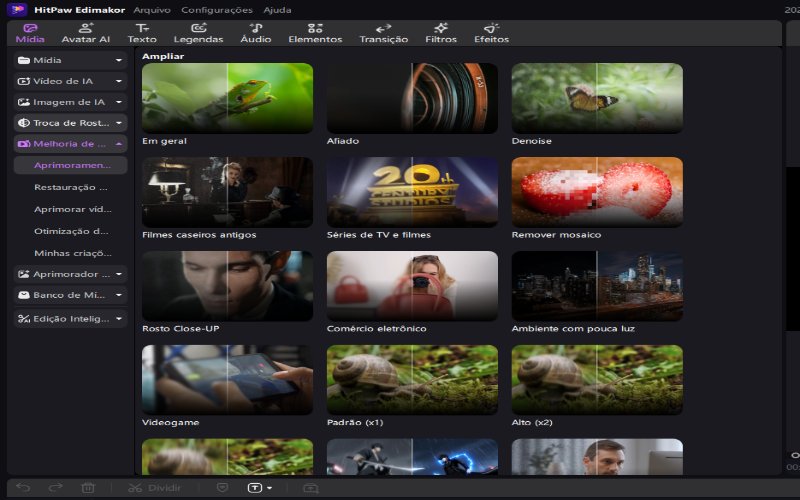800x500 pixels.
Task: Open the text tool dropdown arrow
Action: pos(269,488)
